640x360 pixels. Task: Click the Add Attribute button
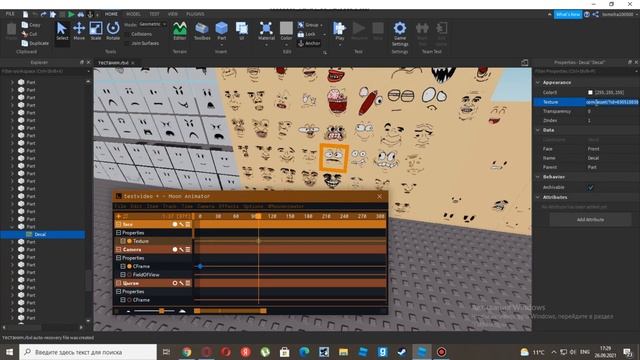click(x=590, y=220)
